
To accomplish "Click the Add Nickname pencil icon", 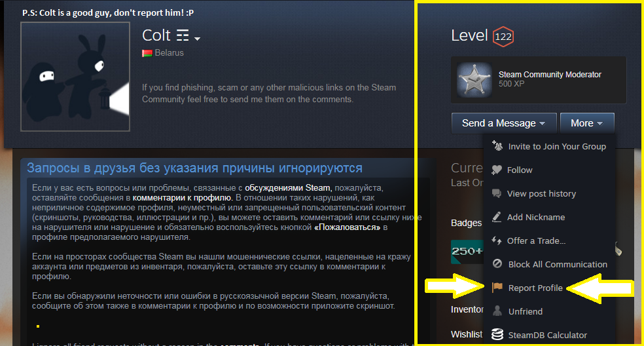I will point(497,217).
